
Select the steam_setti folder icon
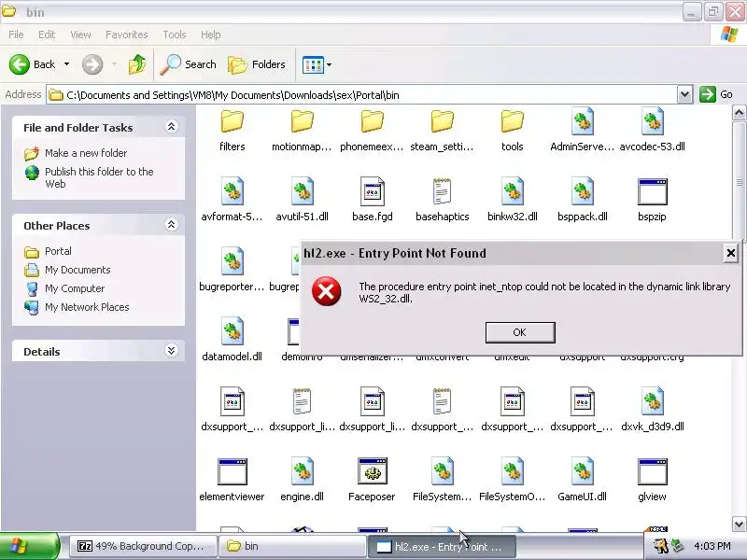(442, 121)
